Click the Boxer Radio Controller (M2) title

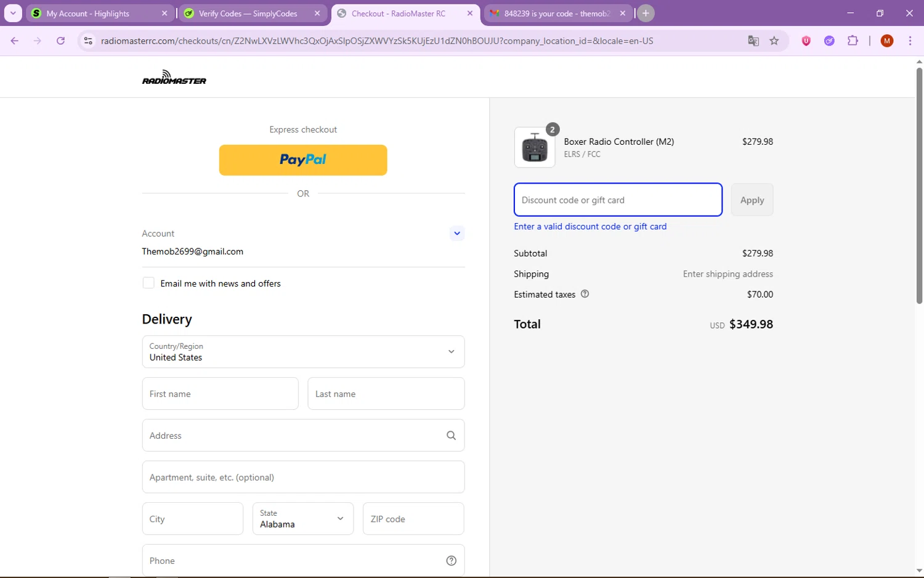point(619,142)
